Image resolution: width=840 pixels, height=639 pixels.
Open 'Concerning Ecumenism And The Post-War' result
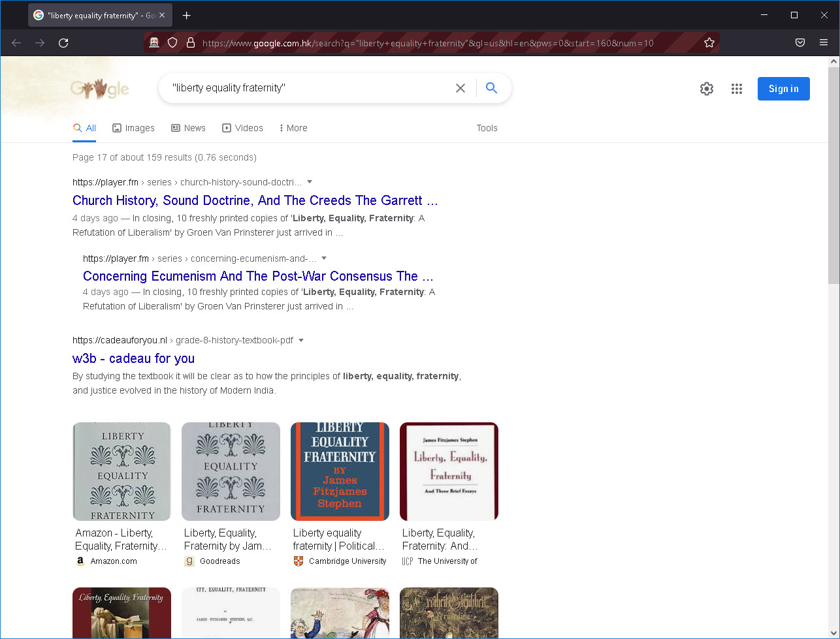pos(259,276)
